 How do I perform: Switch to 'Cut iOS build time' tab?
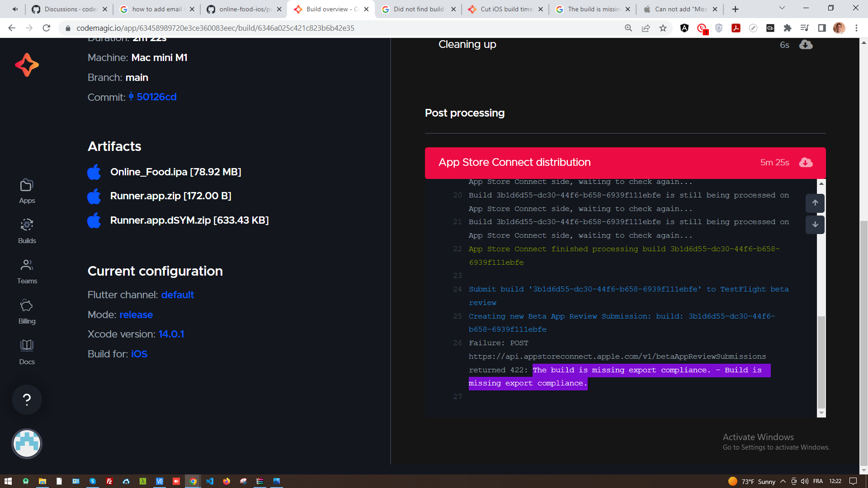[506, 9]
